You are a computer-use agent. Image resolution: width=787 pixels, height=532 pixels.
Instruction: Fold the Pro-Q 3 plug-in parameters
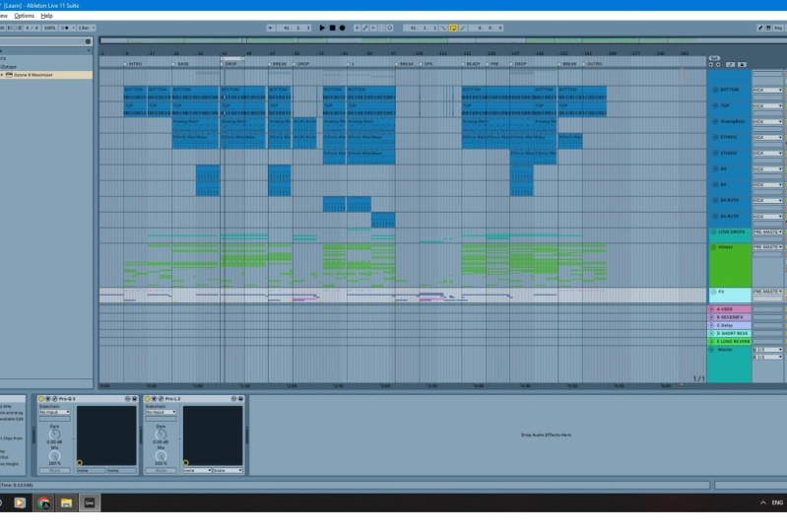(x=48, y=399)
